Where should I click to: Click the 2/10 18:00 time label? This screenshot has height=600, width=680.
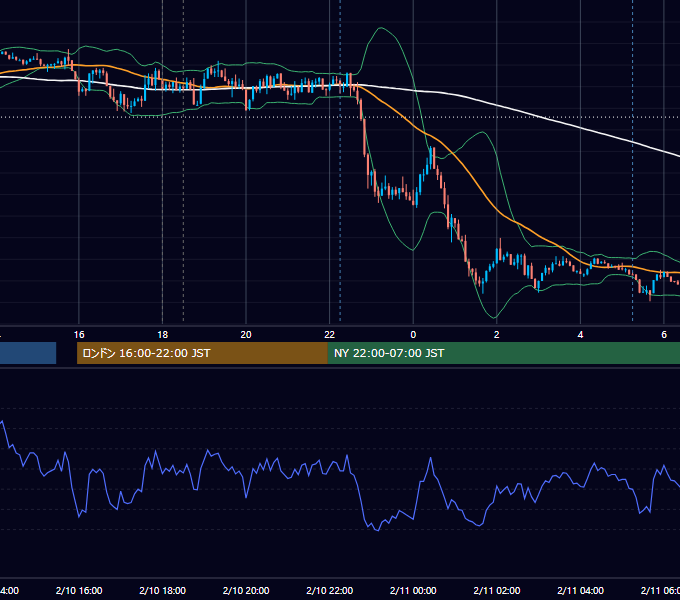click(163, 590)
